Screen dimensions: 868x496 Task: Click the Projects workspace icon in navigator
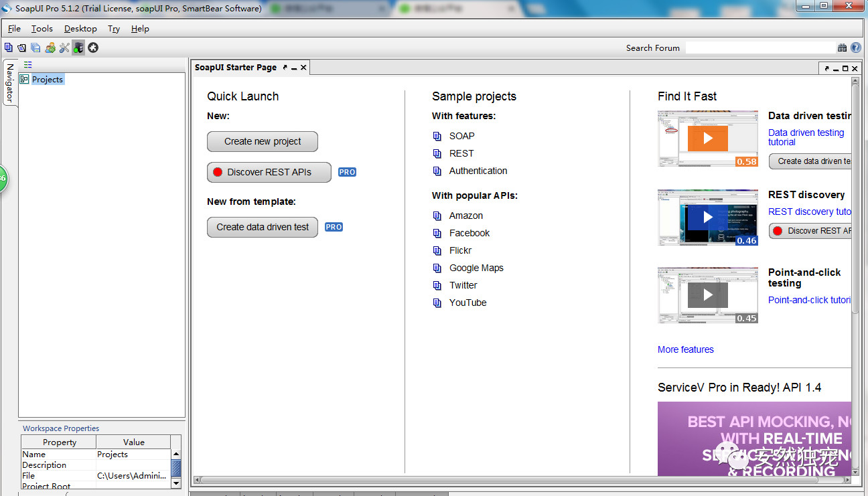click(x=24, y=79)
